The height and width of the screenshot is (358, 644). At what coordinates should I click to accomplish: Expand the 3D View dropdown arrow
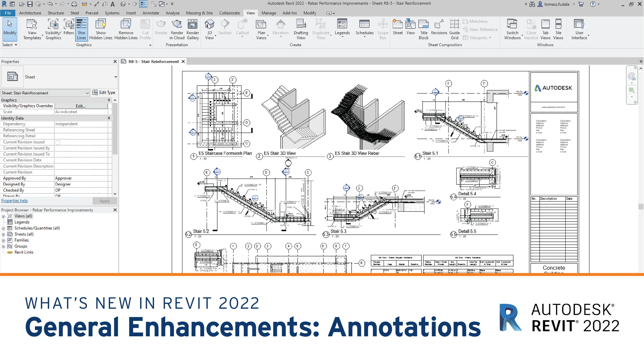[215, 36]
